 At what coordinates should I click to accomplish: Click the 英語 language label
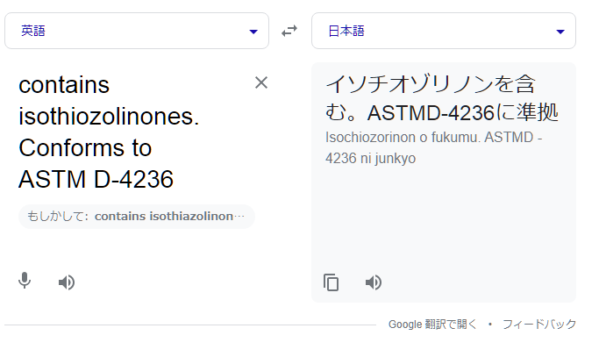[x=33, y=31]
